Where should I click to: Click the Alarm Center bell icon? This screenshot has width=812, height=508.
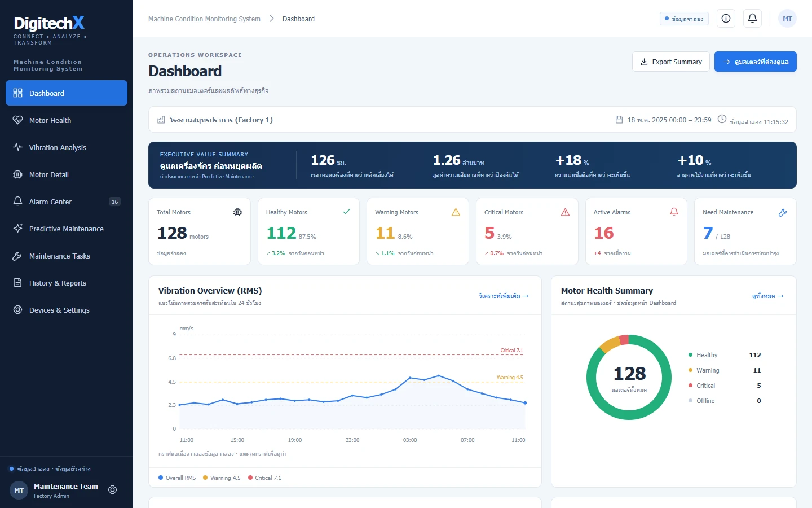18,202
